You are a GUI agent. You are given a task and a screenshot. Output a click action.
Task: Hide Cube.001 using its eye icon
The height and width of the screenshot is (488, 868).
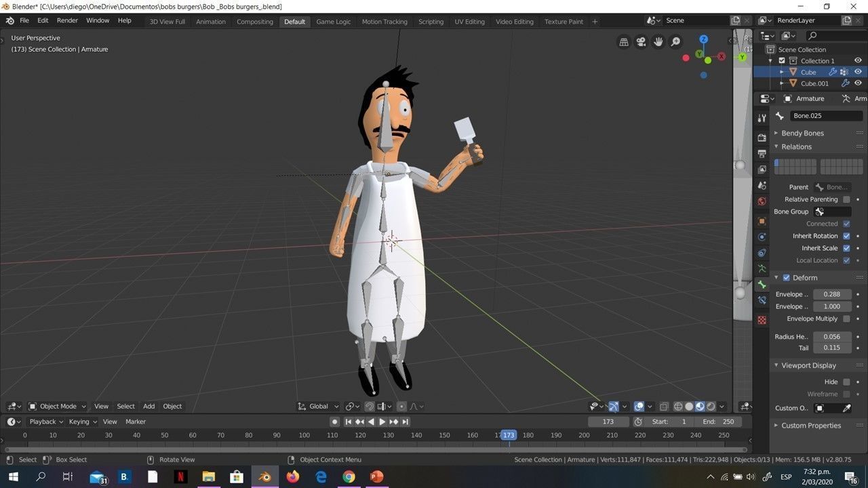tap(858, 83)
